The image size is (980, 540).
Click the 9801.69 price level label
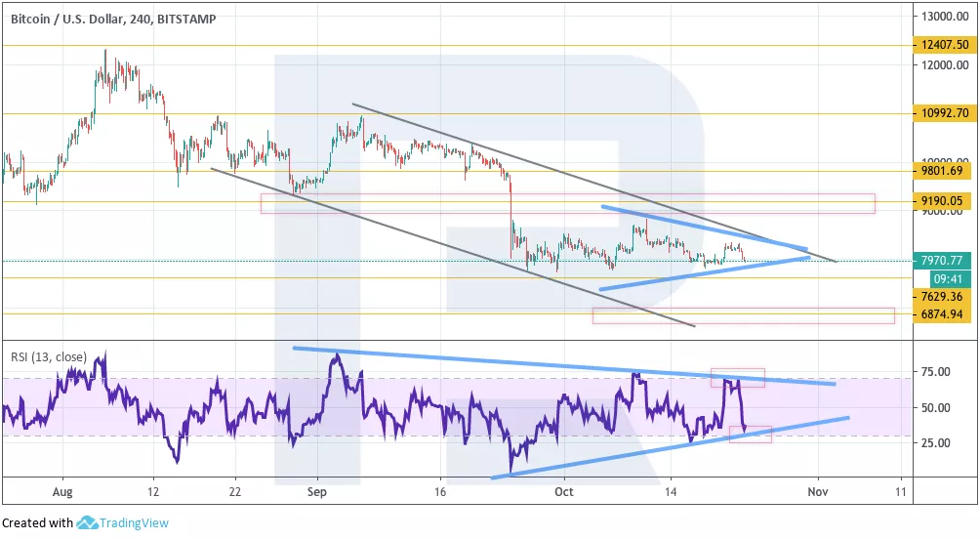pos(943,171)
